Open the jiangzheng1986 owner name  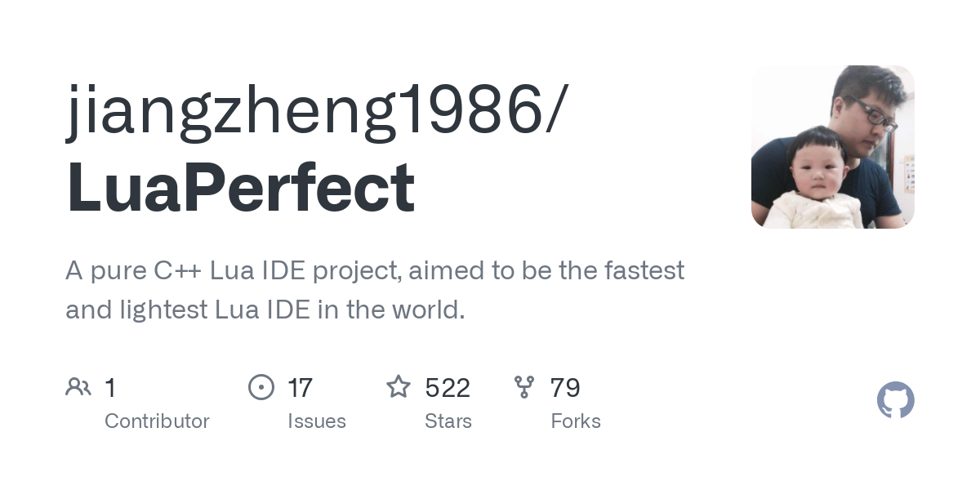302,110
